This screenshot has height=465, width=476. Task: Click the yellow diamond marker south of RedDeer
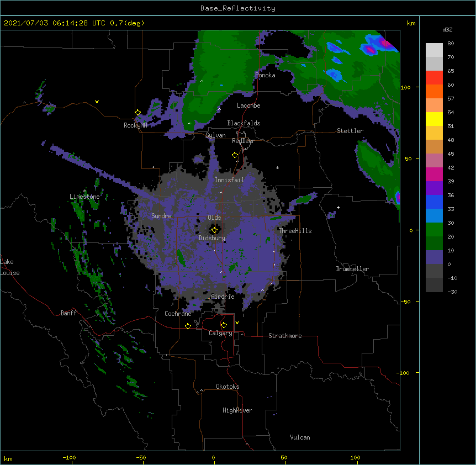(x=235, y=155)
